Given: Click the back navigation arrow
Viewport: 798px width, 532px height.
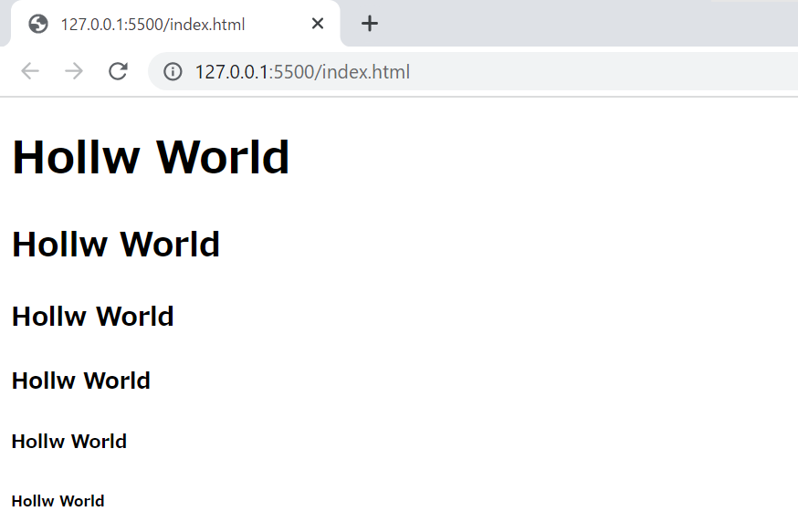Looking at the screenshot, I should click(x=30, y=71).
